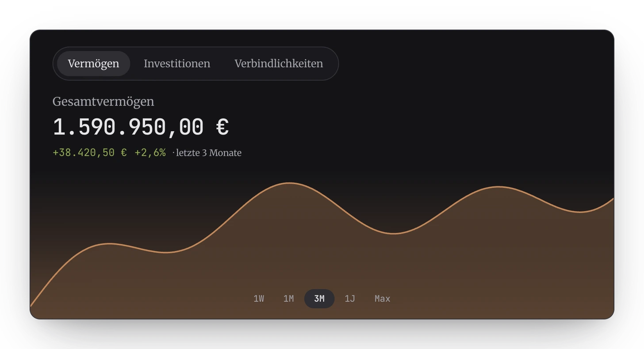The width and height of the screenshot is (644, 349).
Task: Click the chart line's right end point
Action: [x=613, y=199]
